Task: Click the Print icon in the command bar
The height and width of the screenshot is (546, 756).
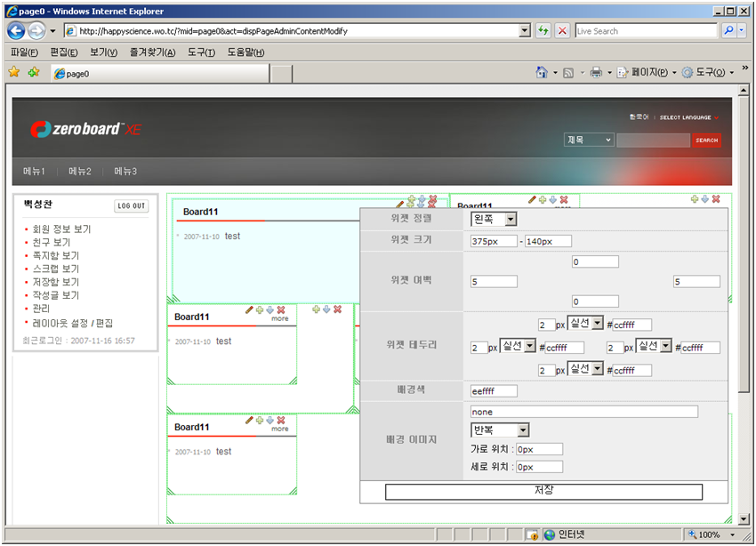Action: (597, 73)
